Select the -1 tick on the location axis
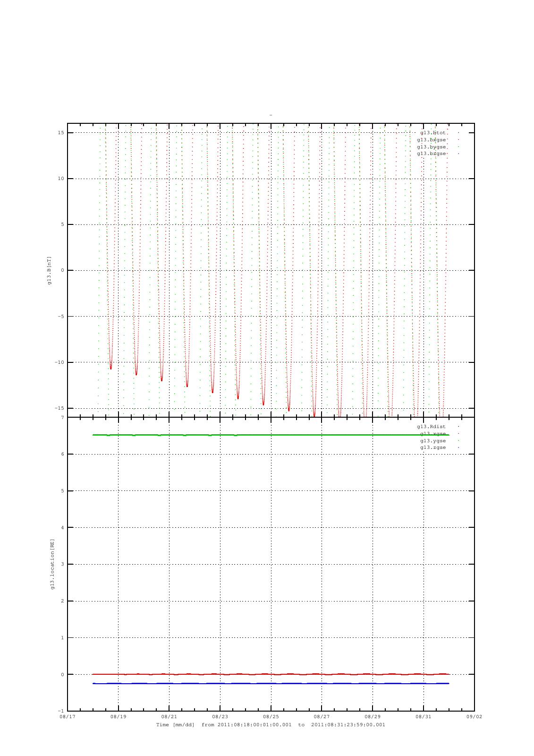Image resolution: width=534 pixels, height=756 pixels. click(x=61, y=711)
